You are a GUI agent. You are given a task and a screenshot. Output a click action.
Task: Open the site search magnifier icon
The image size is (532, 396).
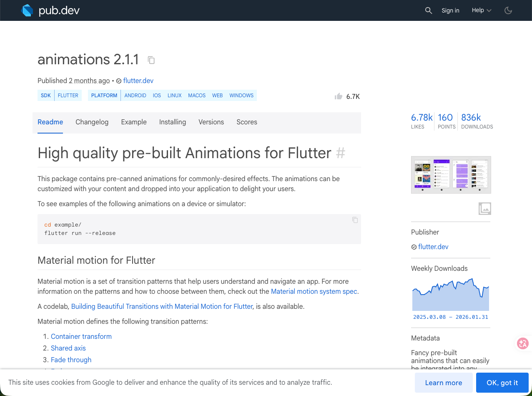429,10
